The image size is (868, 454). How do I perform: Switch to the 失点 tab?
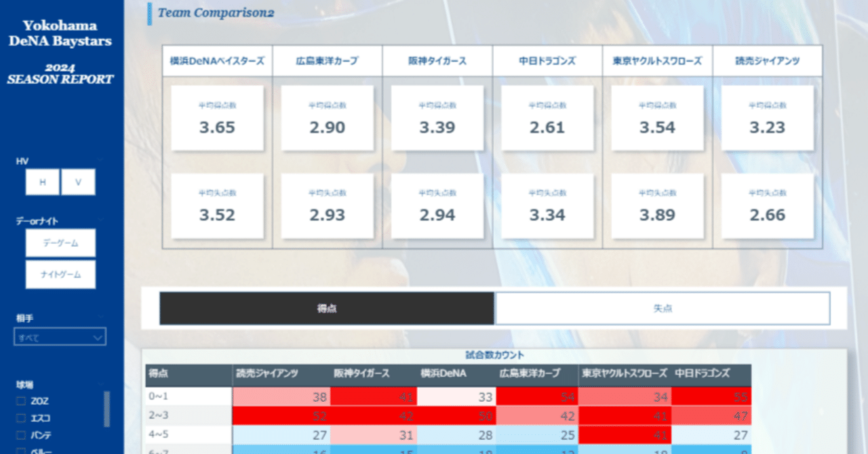coord(663,308)
